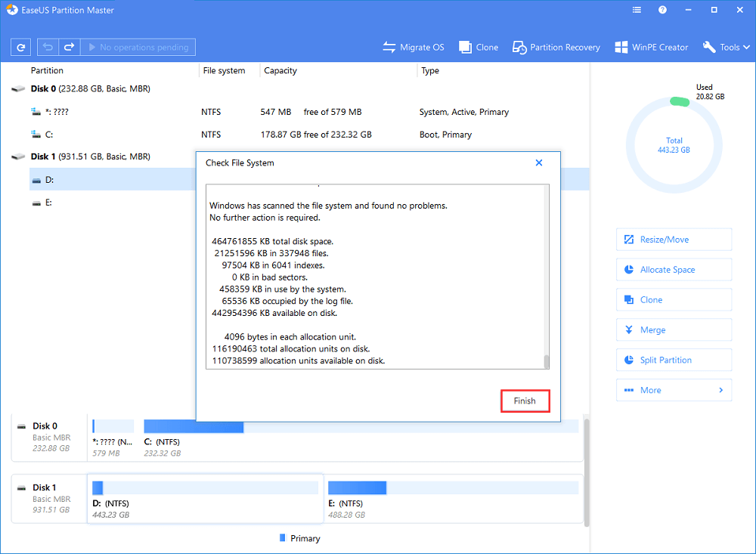Click the File system column header

[x=225, y=70]
